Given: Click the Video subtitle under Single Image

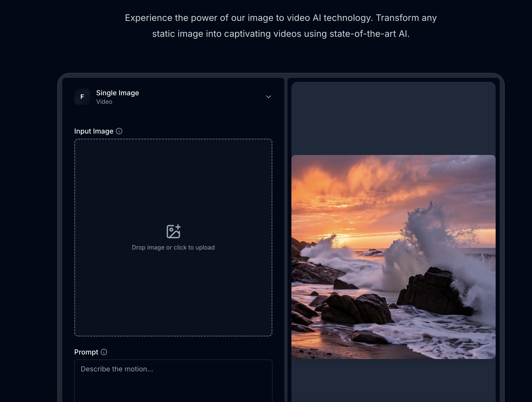Looking at the screenshot, I should click(104, 101).
